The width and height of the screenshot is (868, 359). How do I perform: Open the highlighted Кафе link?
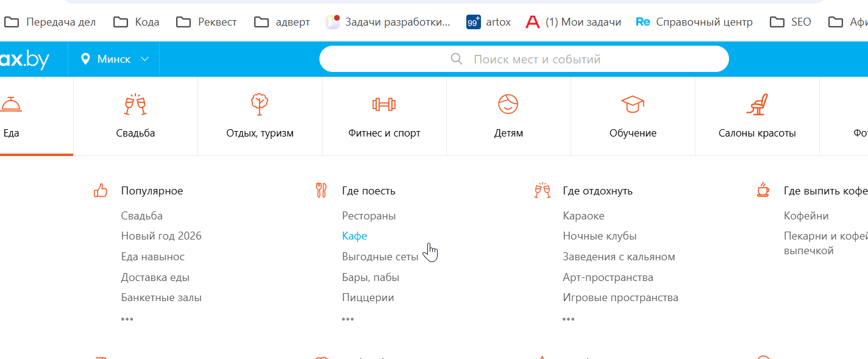(355, 236)
